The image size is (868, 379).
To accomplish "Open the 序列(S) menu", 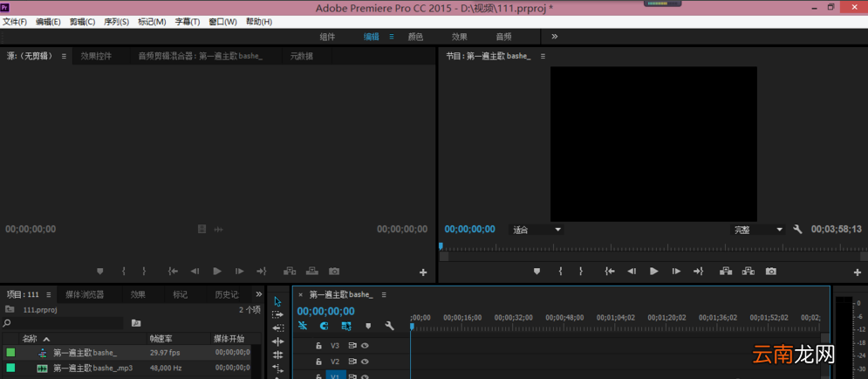I will coord(117,22).
